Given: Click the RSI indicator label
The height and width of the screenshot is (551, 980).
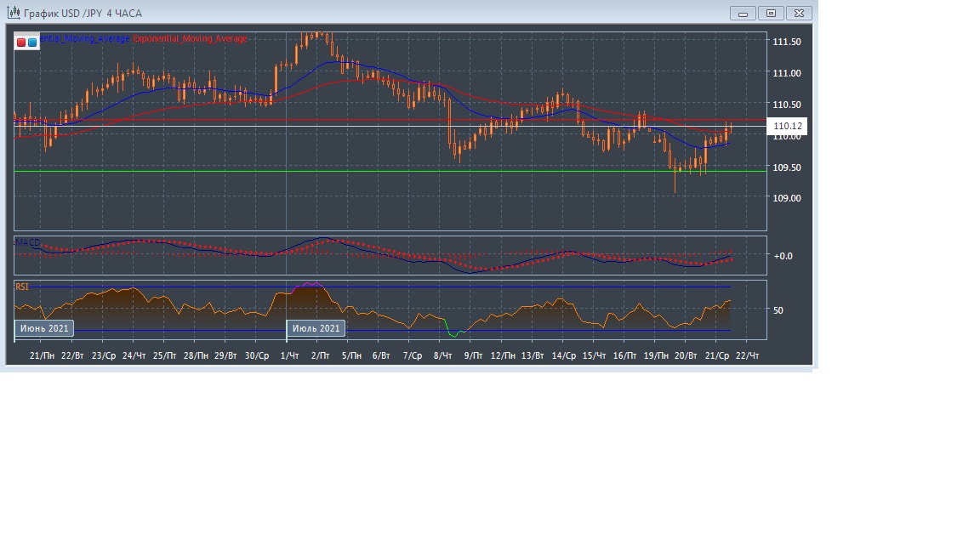Looking at the screenshot, I should click(22, 287).
